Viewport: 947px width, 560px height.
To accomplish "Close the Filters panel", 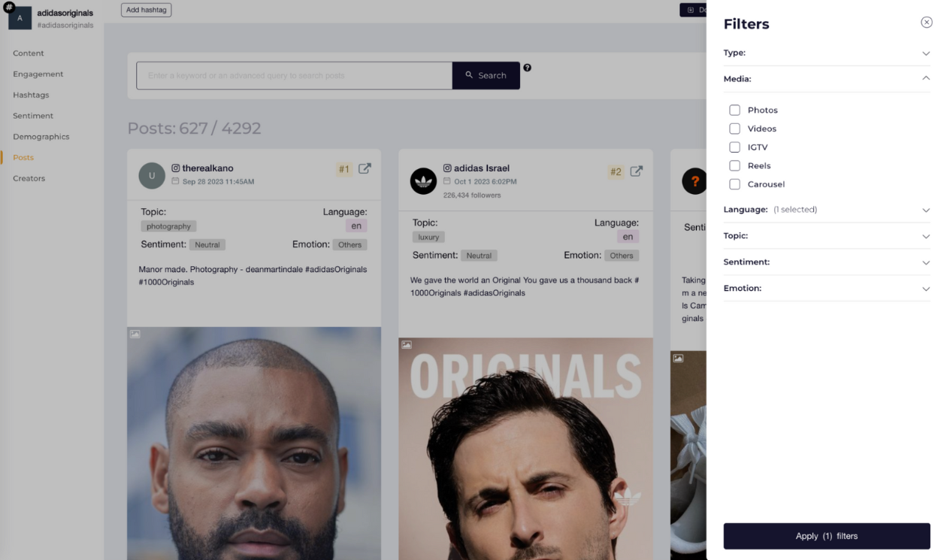I will click(x=926, y=23).
